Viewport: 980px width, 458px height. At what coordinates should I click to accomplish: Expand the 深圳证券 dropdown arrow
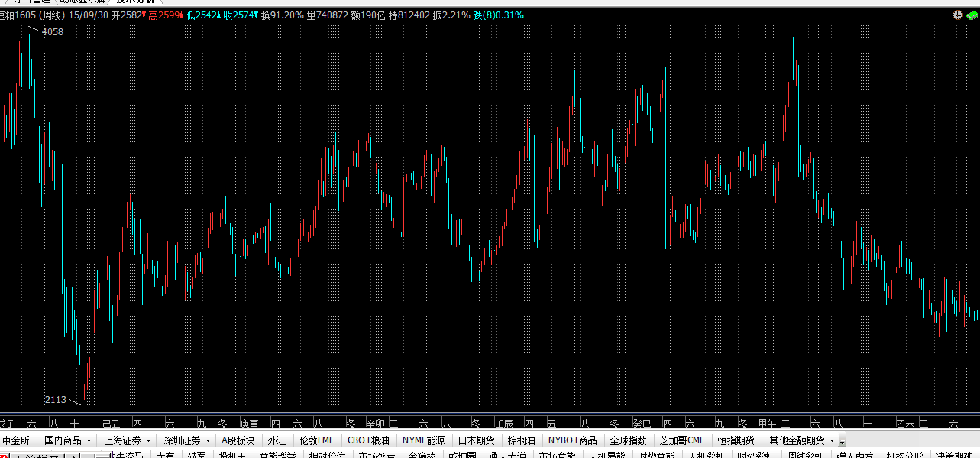pyautogui.click(x=208, y=441)
